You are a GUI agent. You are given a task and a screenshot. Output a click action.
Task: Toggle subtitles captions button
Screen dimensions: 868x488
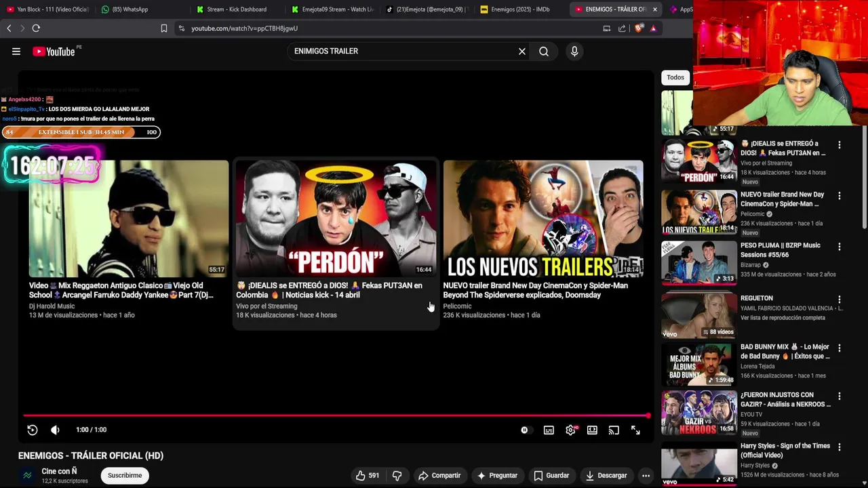tap(549, 430)
